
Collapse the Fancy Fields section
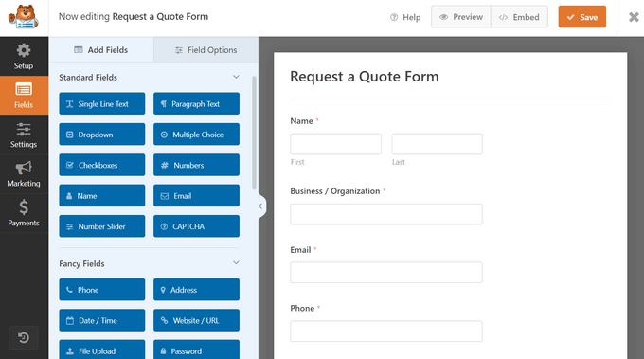[x=236, y=263]
